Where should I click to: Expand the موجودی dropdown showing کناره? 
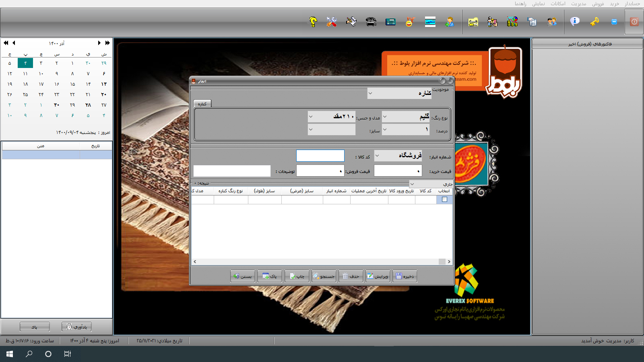pos(370,93)
